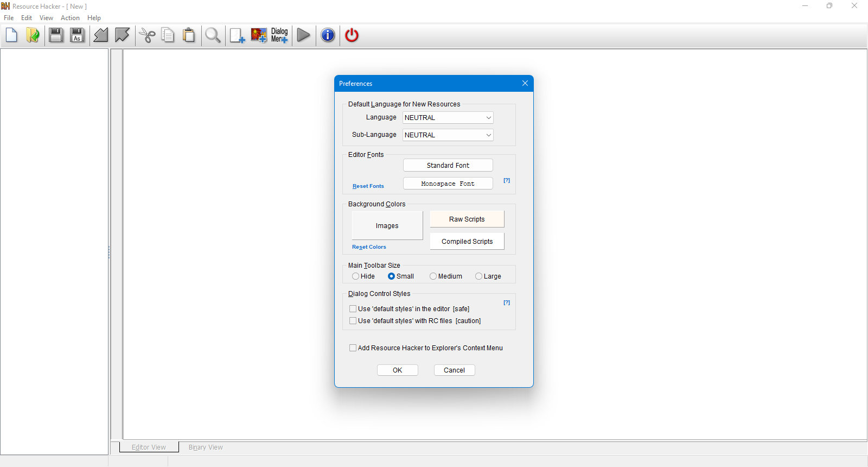This screenshot has height=467, width=868.
Task: Click the Monospace Font button
Action: (x=448, y=184)
